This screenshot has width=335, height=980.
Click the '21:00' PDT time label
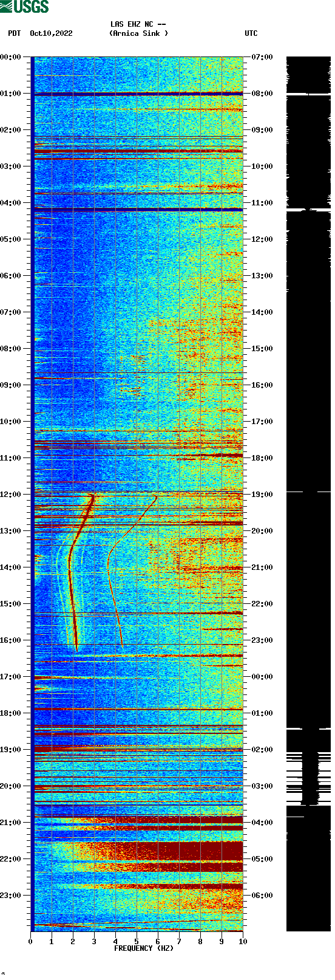pyautogui.click(x=10, y=823)
